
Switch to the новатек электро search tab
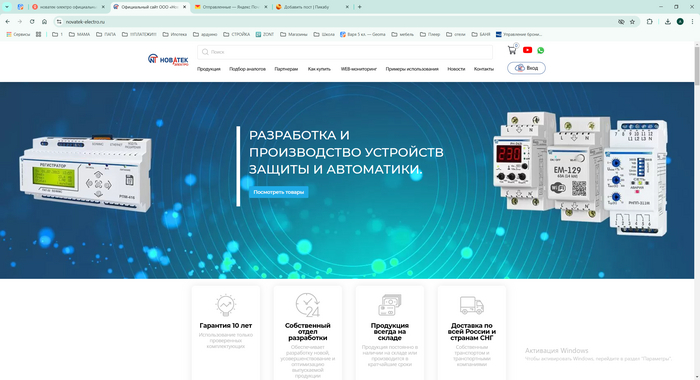[68, 7]
